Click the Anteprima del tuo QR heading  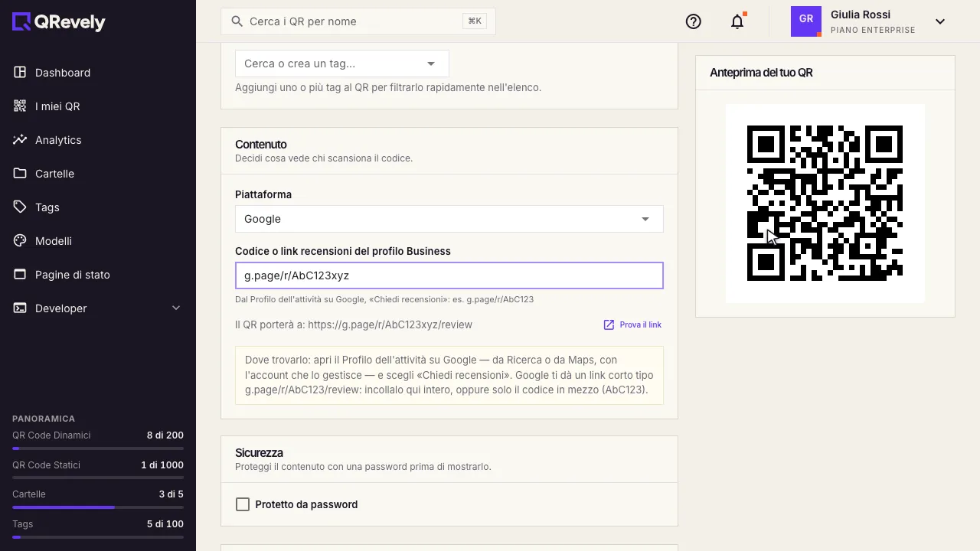pyautogui.click(x=761, y=73)
